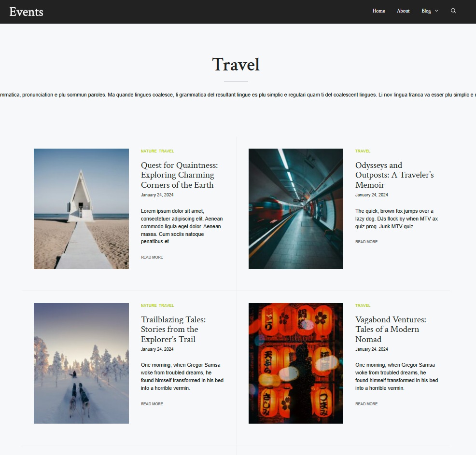Open the About menu item
The width and height of the screenshot is (476, 455).
[x=403, y=11]
